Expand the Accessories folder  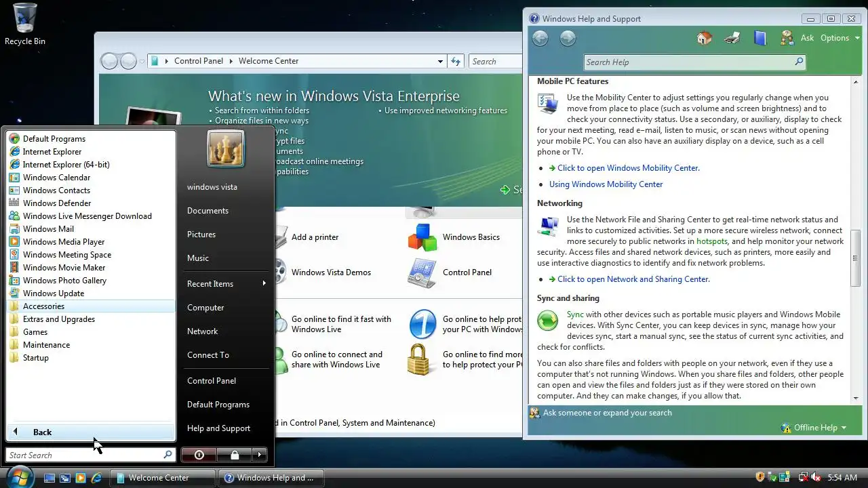[x=91, y=306]
